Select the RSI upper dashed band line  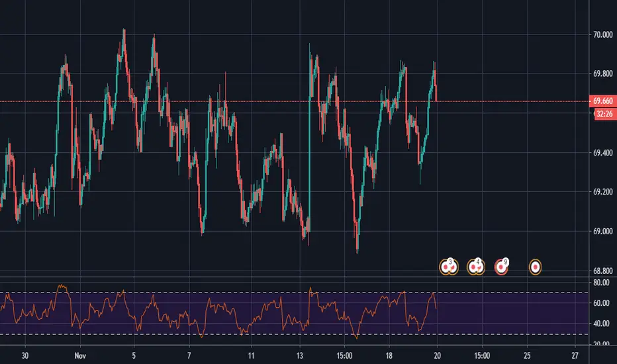pyautogui.click(x=295, y=293)
